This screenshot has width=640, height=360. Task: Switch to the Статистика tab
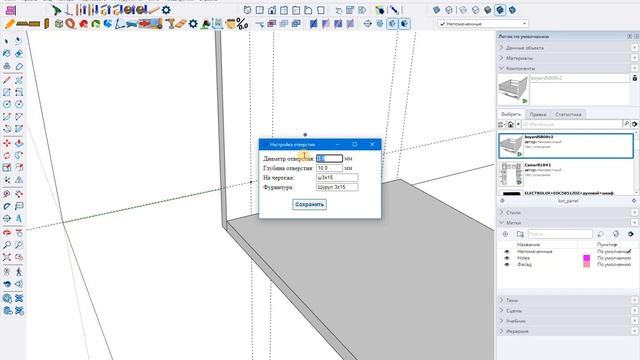click(x=568, y=114)
